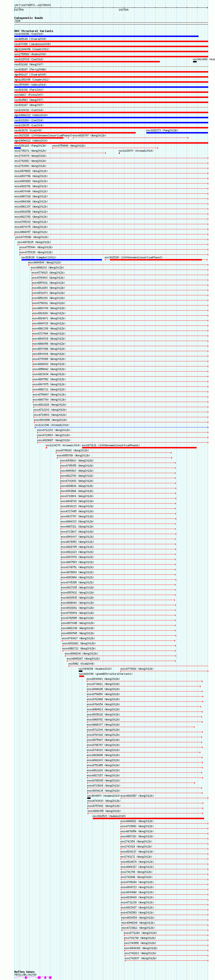The image size is (215, 980).
Task: Click label essv6705386 (Wong2012b)
Action: [x=32, y=237]
